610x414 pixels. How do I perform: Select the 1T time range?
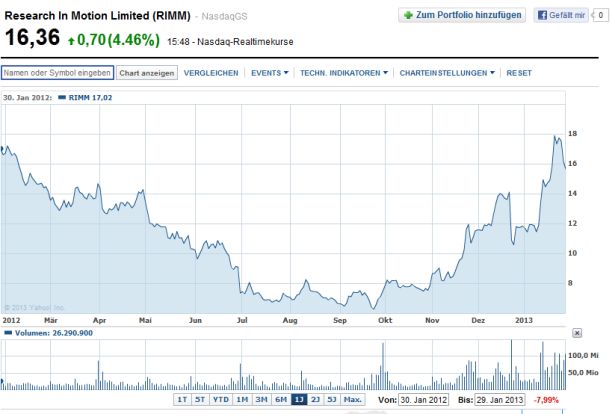[182, 400]
